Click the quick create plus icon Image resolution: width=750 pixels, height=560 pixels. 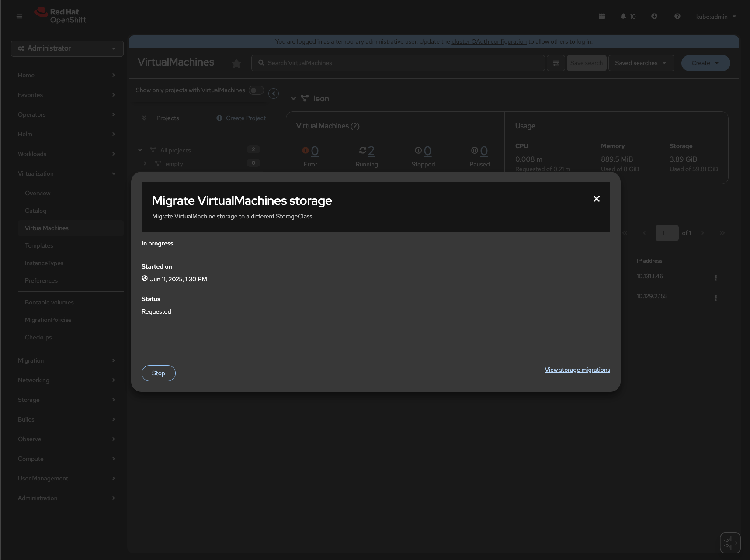click(654, 16)
